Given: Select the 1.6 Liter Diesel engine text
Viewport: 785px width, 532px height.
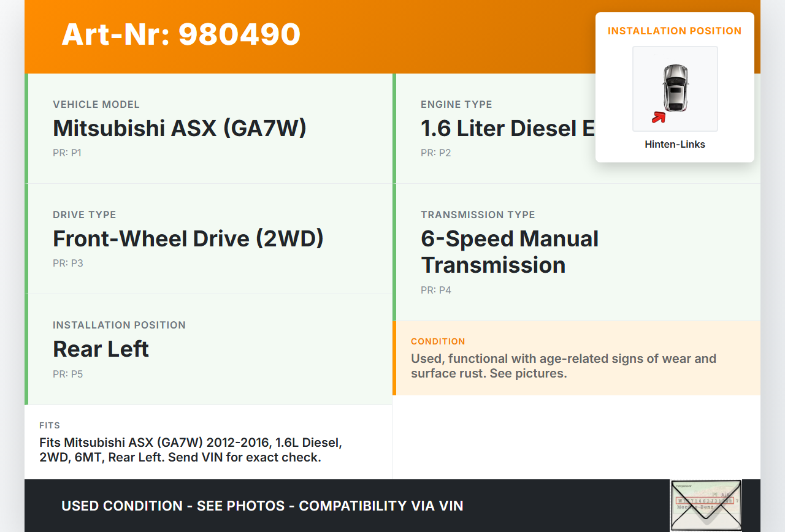Looking at the screenshot, I should point(507,128).
